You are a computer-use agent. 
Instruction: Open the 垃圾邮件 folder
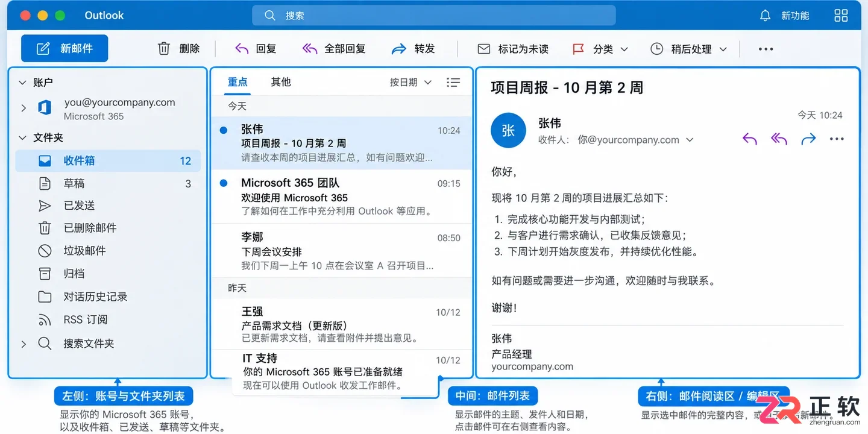(108, 251)
